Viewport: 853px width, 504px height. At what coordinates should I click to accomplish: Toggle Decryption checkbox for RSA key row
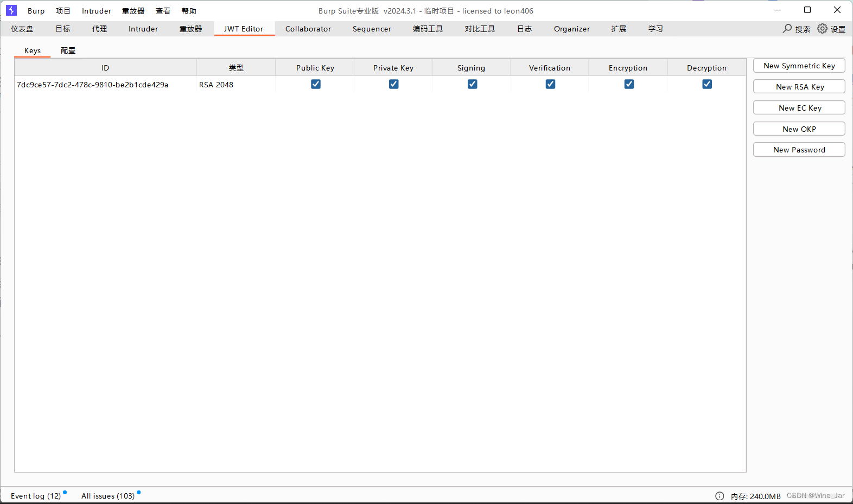tap(707, 84)
